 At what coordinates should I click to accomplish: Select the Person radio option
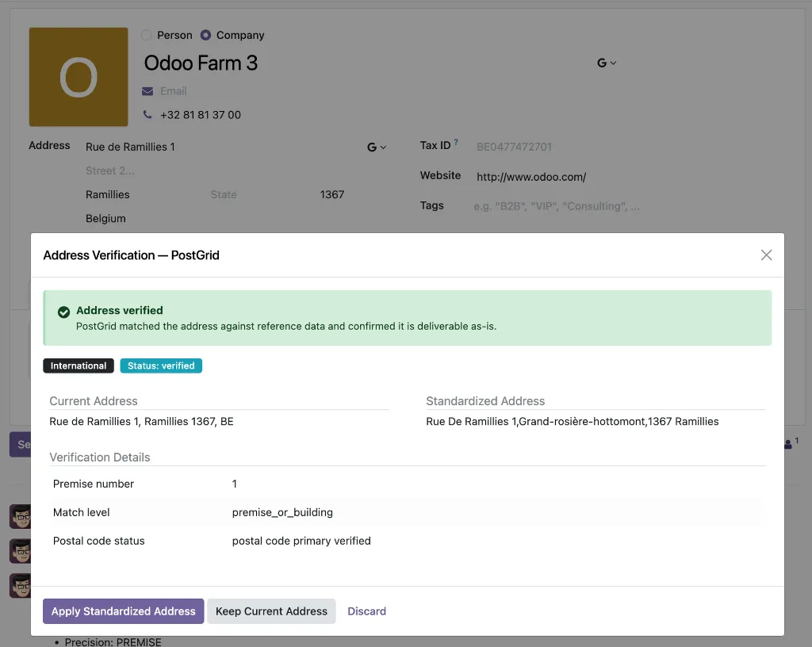[147, 35]
